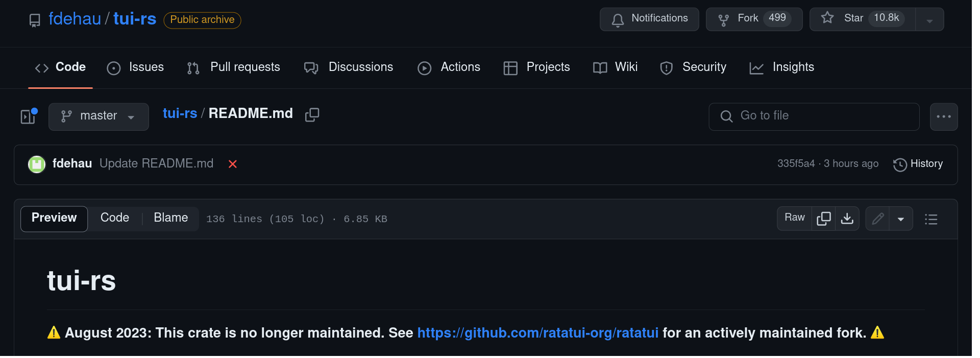Image resolution: width=980 pixels, height=358 pixels.
Task: Open the README outline list icon
Action: point(931,219)
